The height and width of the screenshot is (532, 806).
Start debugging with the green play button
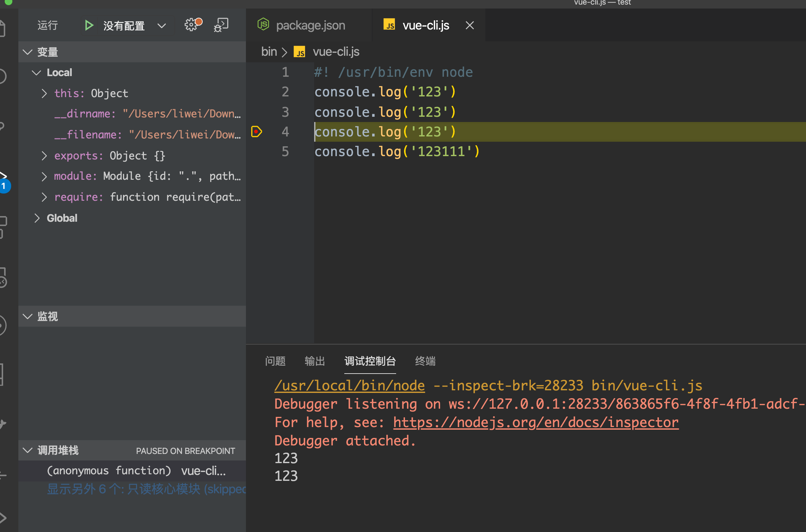click(89, 26)
